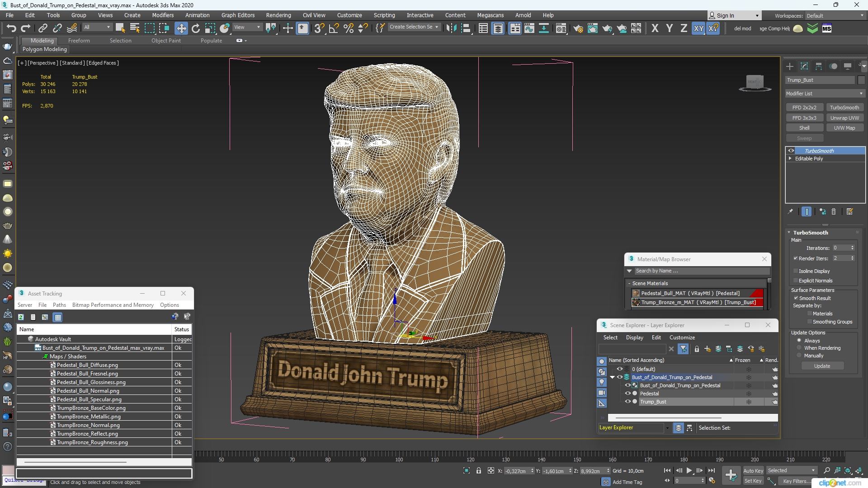Click the Auto Key button

pos(753,471)
